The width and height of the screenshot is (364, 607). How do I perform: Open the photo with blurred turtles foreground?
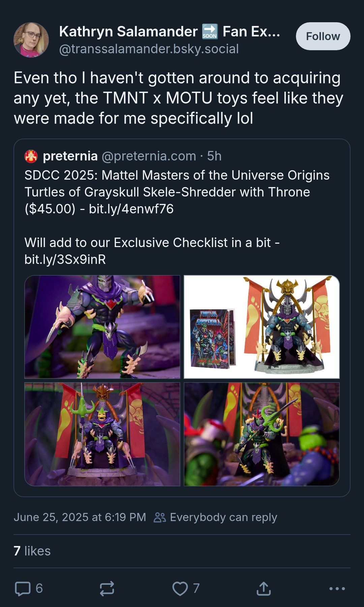click(x=262, y=434)
